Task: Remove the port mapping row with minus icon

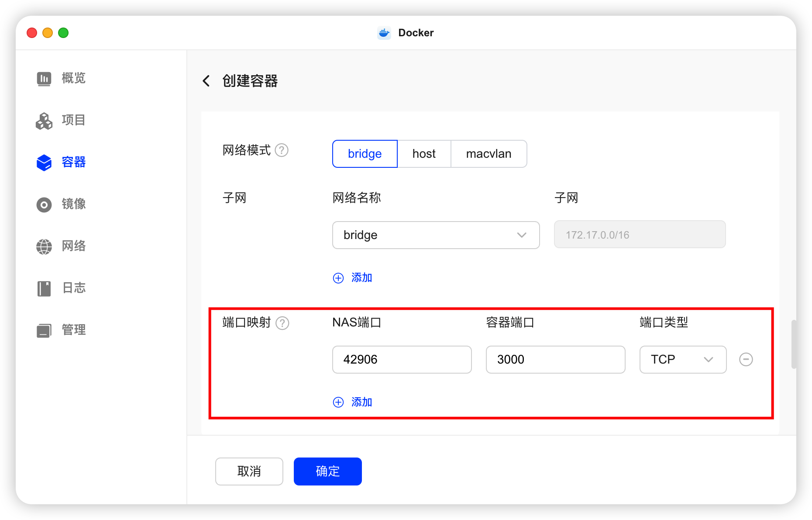Action: (x=746, y=359)
